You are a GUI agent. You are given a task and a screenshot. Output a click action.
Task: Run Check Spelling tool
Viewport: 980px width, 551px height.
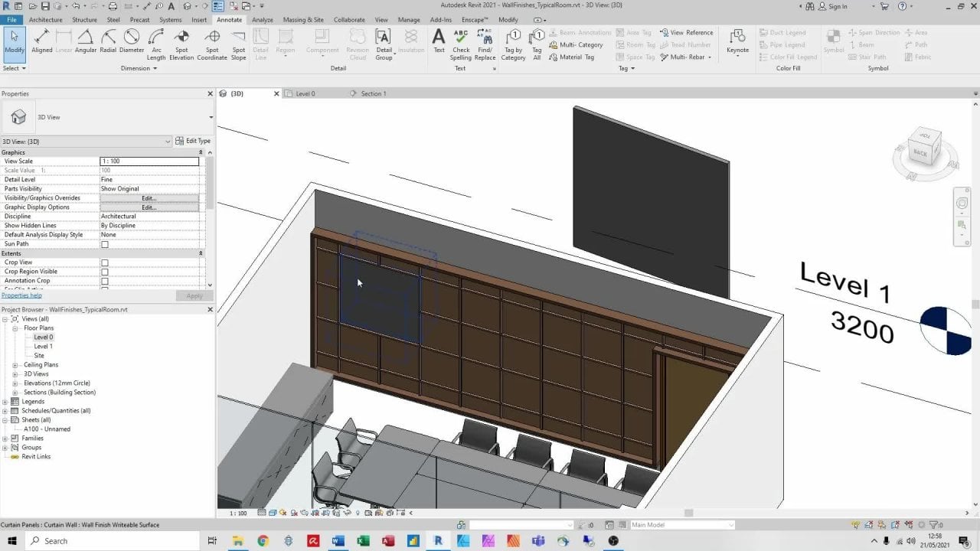tap(461, 44)
